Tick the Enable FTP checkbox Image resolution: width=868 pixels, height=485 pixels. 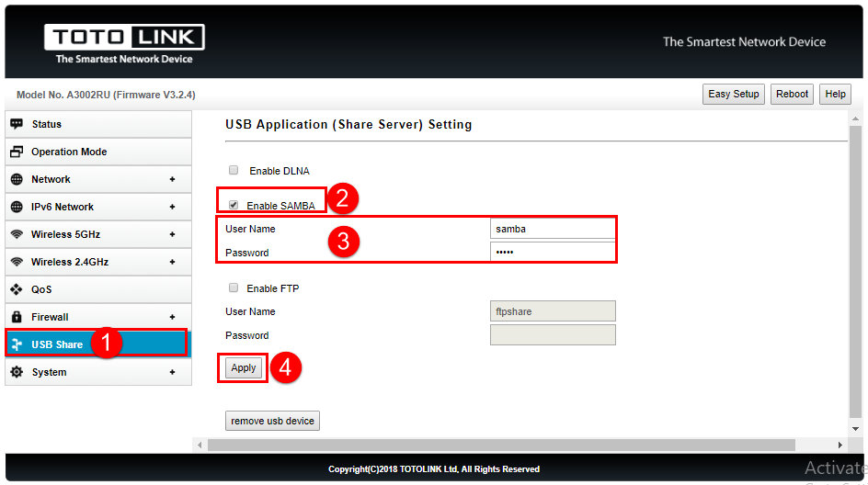tap(234, 288)
